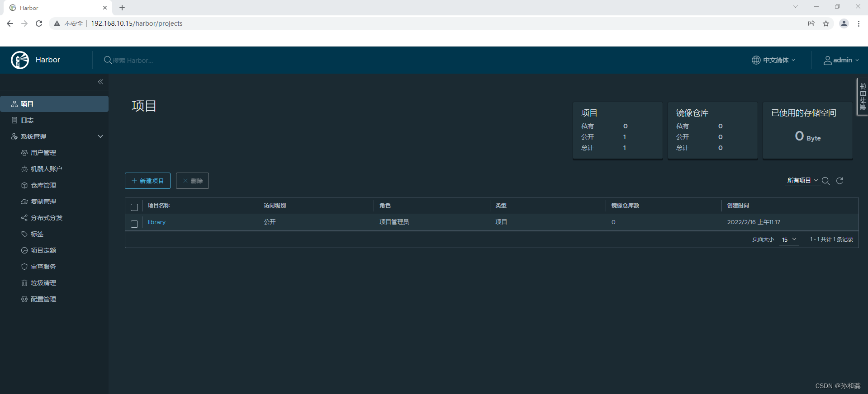Click the search magnifier in project toolbar
The image size is (868, 394).
(825, 181)
